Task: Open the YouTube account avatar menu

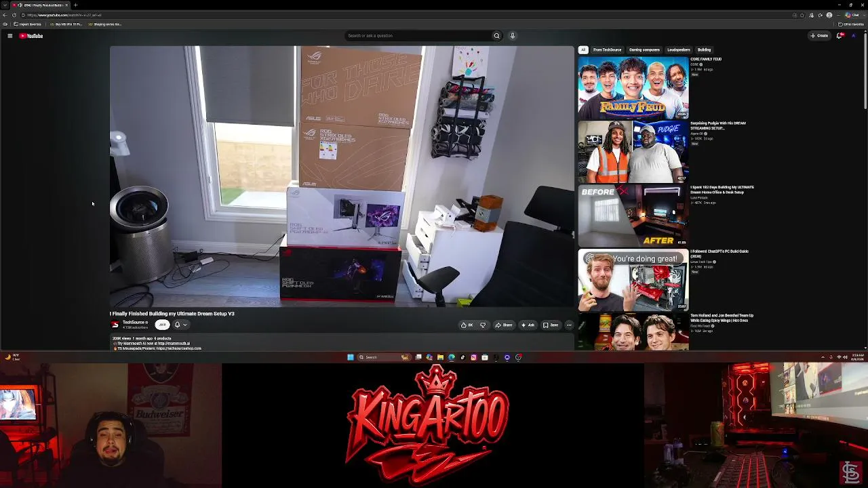Action: (x=853, y=36)
